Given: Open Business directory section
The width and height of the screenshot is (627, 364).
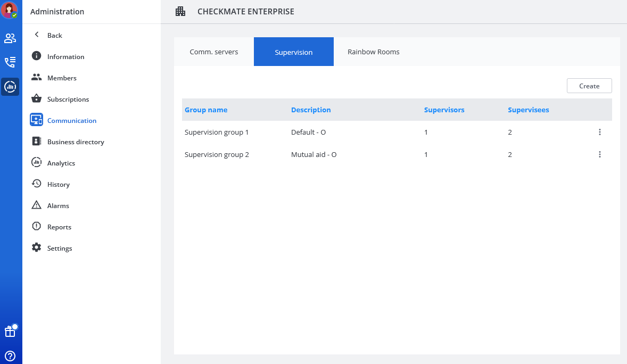Looking at the screenshot, I should coord(76,142).
